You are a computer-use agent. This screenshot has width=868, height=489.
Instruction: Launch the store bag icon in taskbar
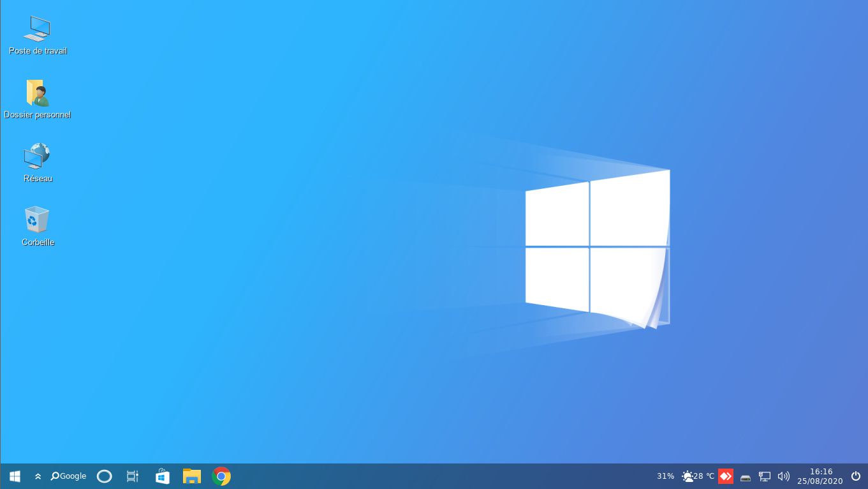tap(163, 476)
